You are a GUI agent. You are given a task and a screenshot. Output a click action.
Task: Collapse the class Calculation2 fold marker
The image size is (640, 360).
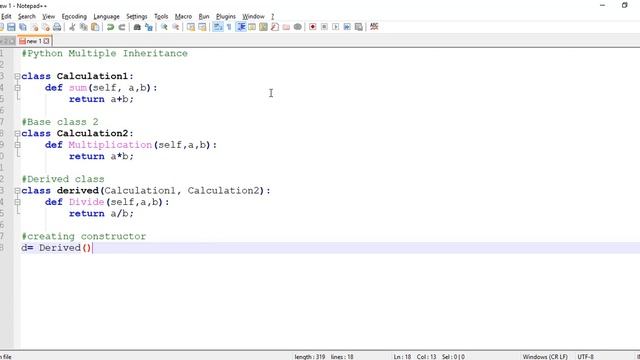17,133
